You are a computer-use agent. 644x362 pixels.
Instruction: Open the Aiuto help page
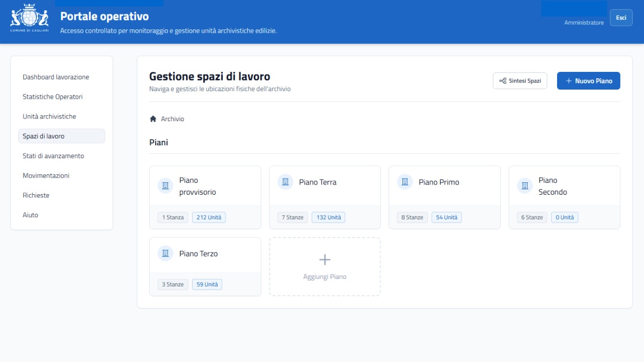coord(62,215)
